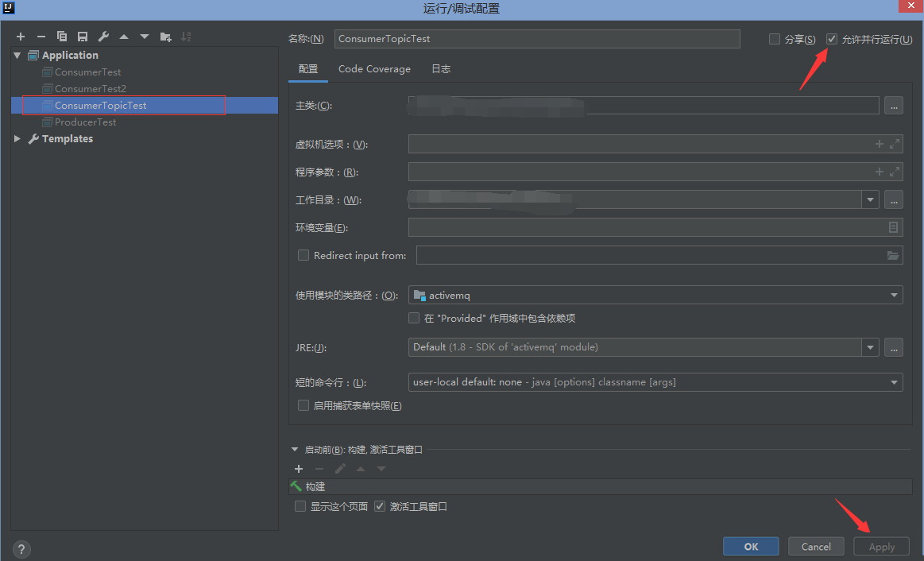Enable the 分享 checkbox
The height and width of the screenshot is (561, 924).
tap(775, 39)
